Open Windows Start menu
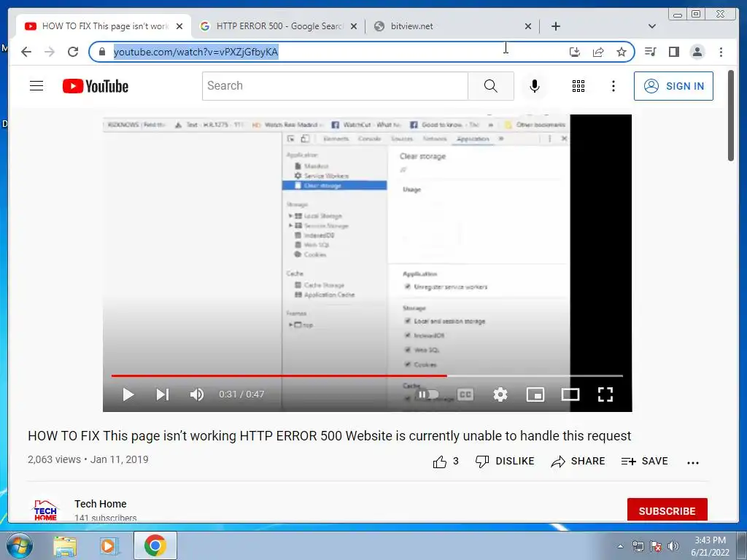 coord(20,545)
